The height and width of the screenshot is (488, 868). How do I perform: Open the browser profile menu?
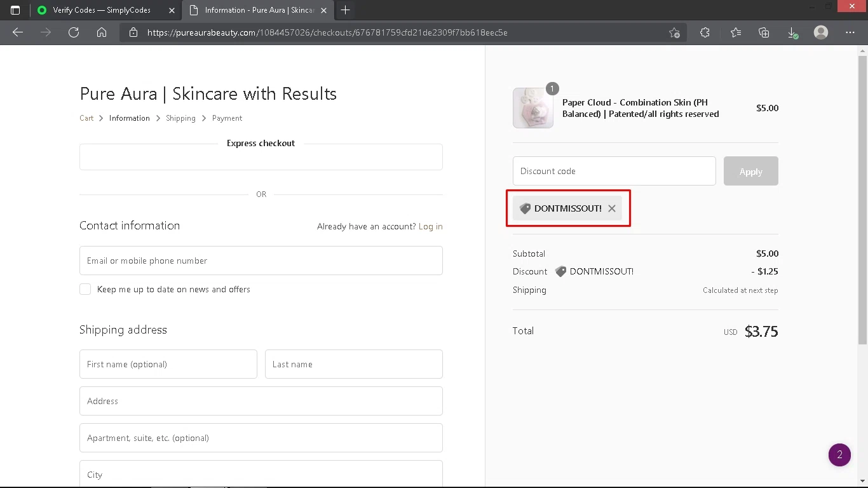click(x=821, y=32)
